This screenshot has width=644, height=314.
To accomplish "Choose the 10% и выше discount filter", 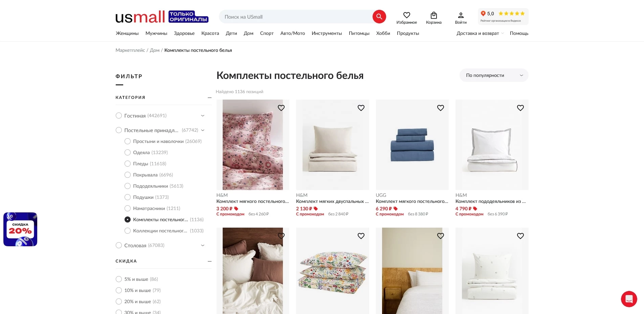I will [119, 290].
